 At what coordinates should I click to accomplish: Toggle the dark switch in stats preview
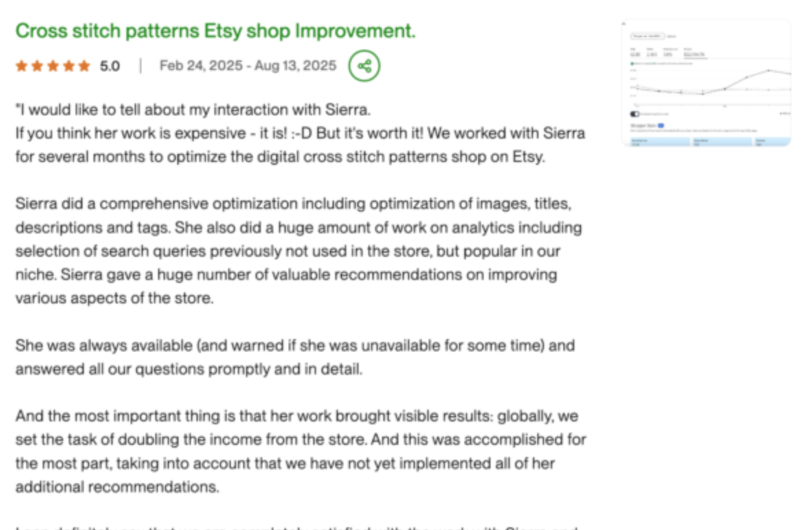pos(635,114)
